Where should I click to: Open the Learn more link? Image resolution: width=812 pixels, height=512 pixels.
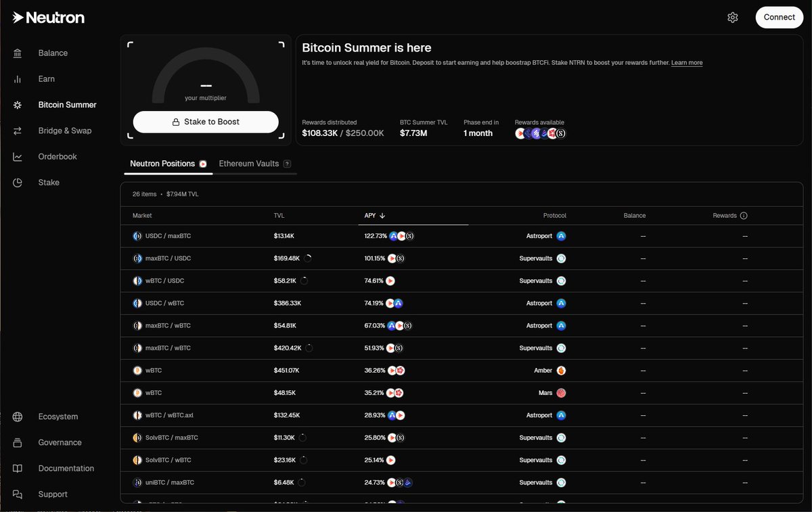coord(686,62)
